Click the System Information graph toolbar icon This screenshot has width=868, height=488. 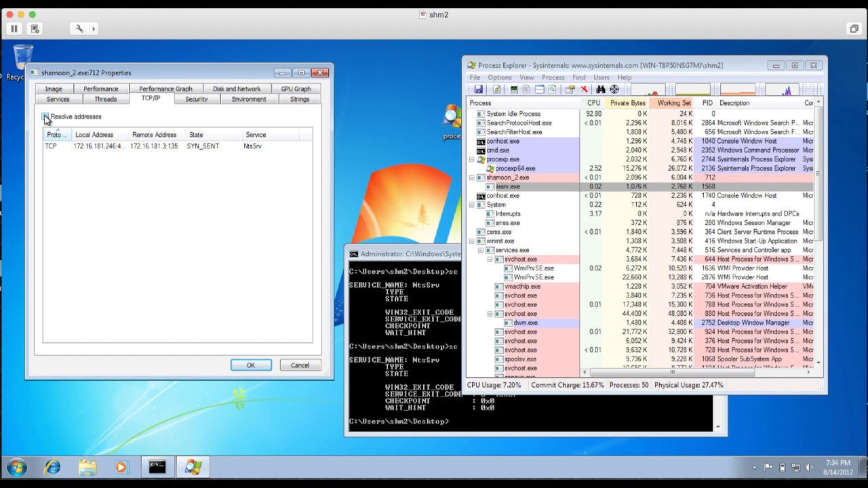tap(513, 89)
